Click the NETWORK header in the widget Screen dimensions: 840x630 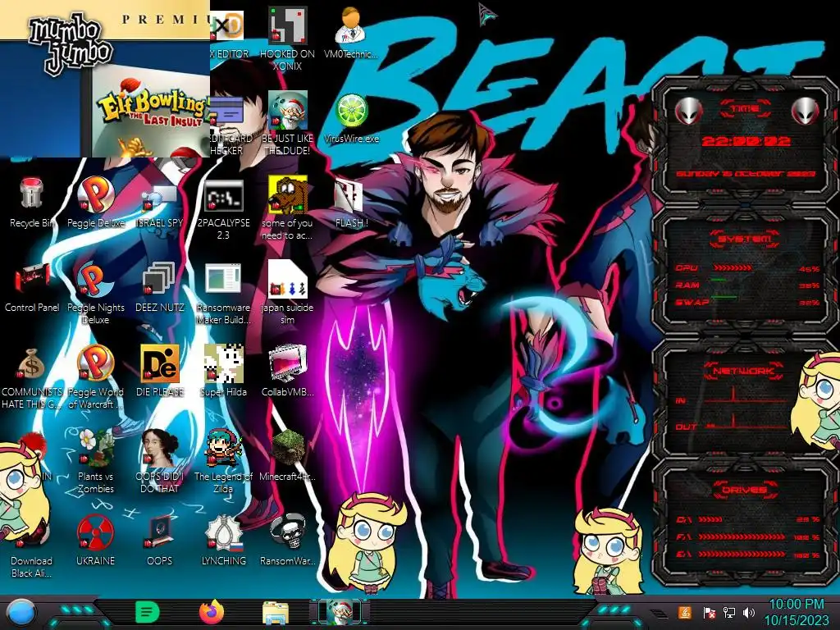(745, 371)
